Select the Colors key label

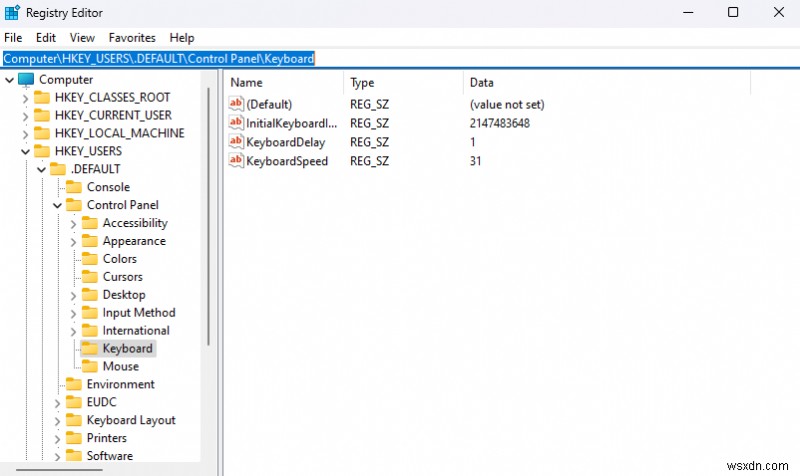pyautogui.click(x=120, y=259)
